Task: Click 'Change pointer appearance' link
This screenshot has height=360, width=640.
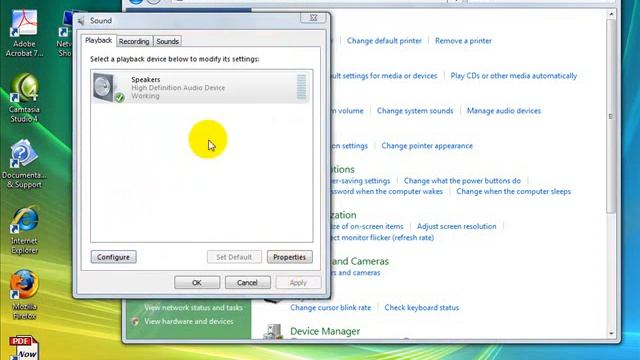Action: (x=427, y=146)
